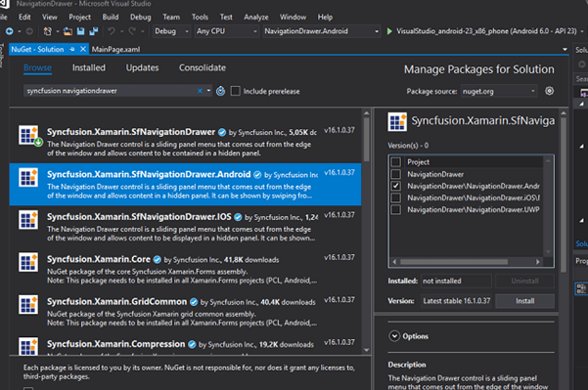Click the new project toolbar icon

pos(48,31)
